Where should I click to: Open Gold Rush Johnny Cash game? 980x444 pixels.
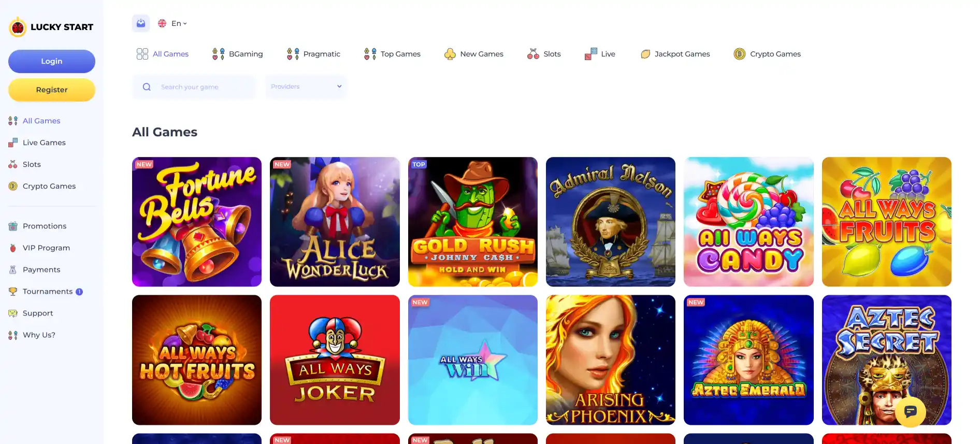point(473,222)
